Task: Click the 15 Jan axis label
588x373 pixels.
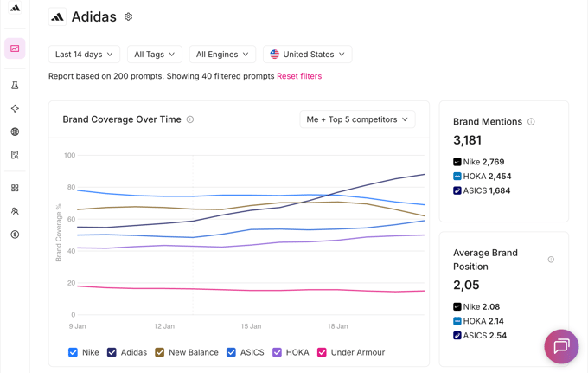Action: (251, 326)
